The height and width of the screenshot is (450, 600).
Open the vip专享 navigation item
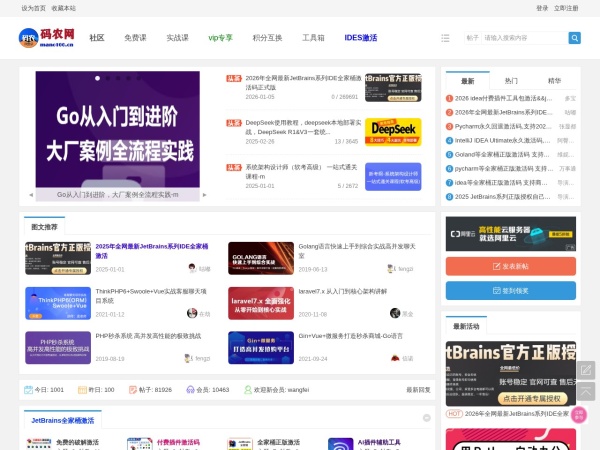click(x=220, y=38)
